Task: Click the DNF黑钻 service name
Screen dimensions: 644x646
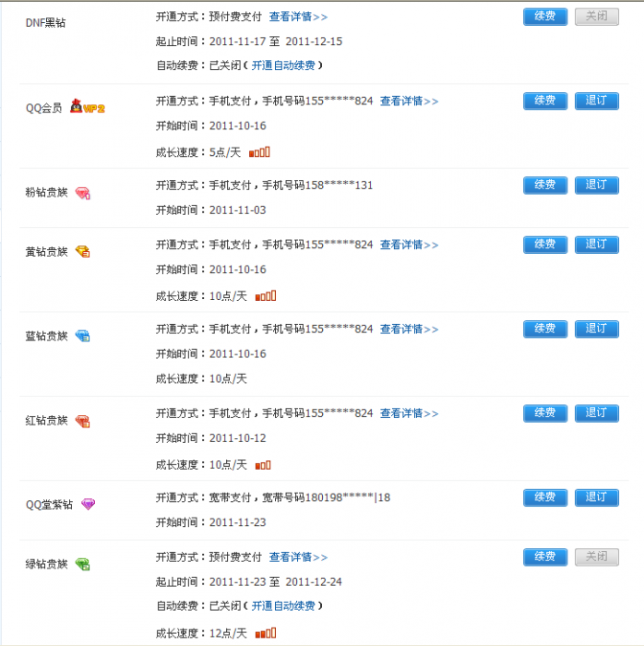Action: point(46,23)
